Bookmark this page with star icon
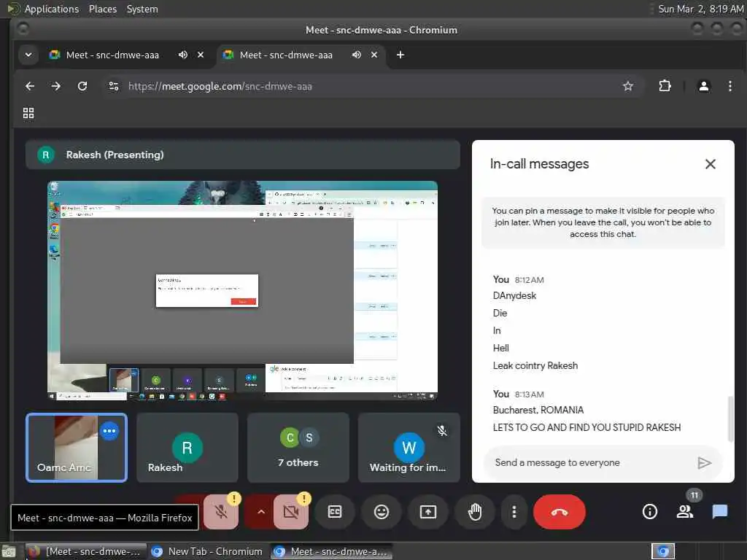The height and width of the screenshot is (560, 747). click(x=628, y=86)
